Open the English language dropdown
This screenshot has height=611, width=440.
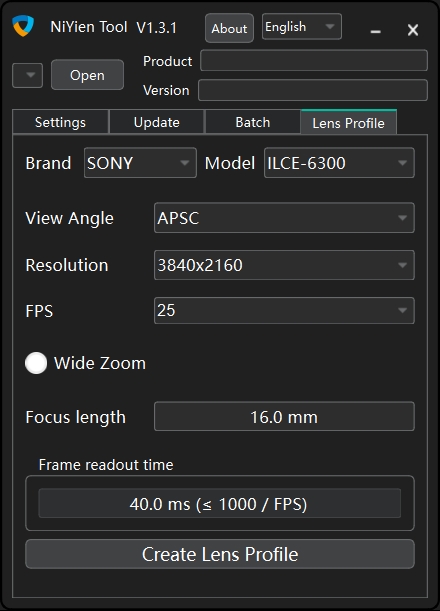click(302, 26)
